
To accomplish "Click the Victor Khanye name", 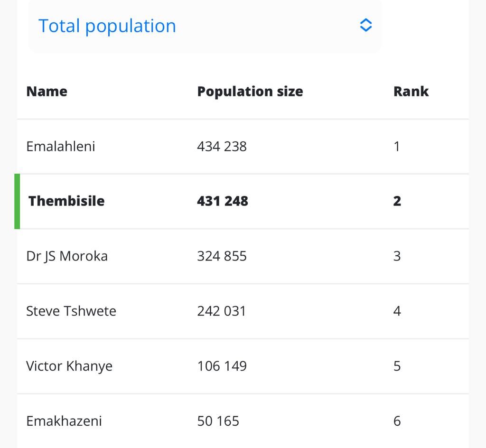I will click(69, 366).
